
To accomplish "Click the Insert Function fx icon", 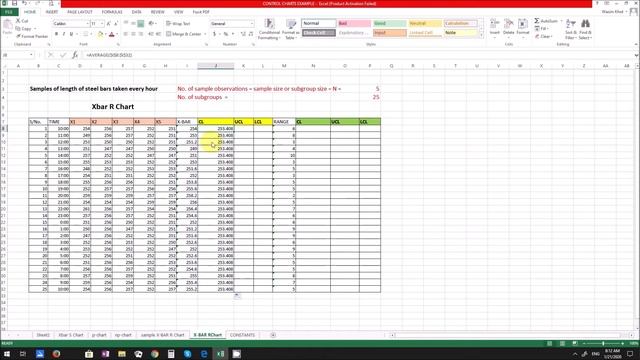I will click(x=75, y=55).
